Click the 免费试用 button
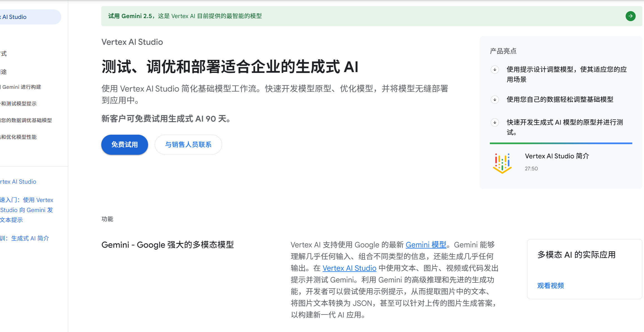The image size is (644, 332). [124, 145]
